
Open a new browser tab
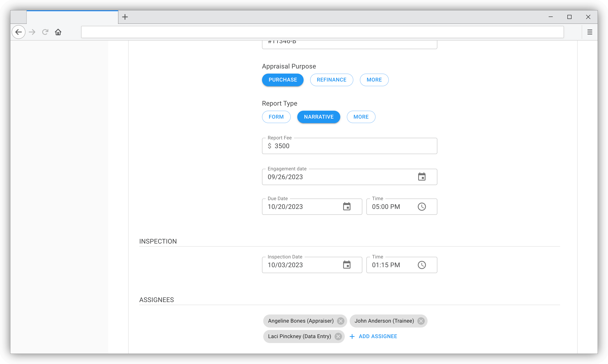pyautogui.click(x=125, y=17)
